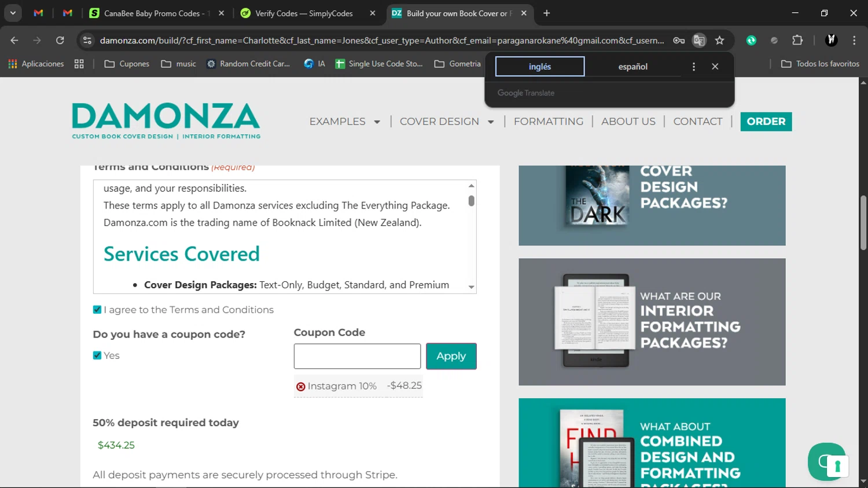Image resolution: width=868 pixels, height=488 pixels.
Task: Open the tab groups grid icon in bookmarks bar
Action: coord(79,64)
